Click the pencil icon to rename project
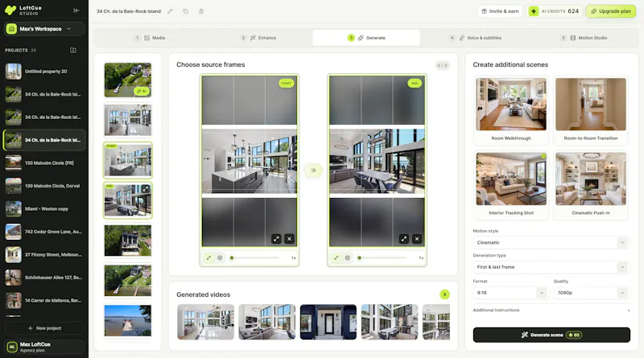The image size is (644, 358). click(x=170, y=11)
